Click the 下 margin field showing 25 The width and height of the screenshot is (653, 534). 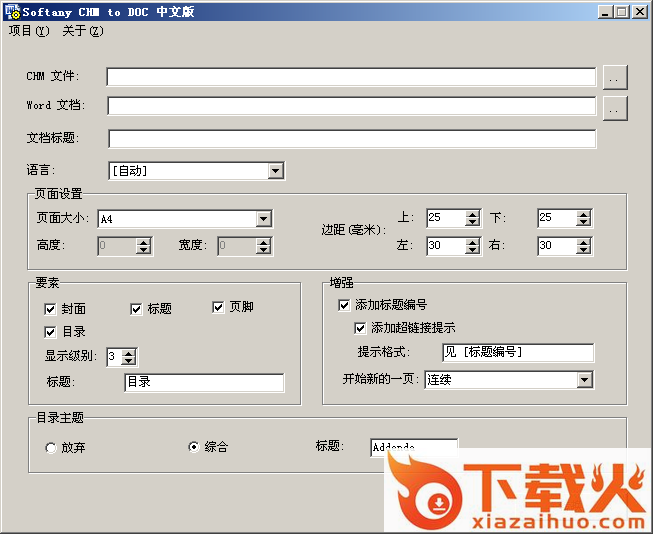pyautogui.click(x=557, y=218)
